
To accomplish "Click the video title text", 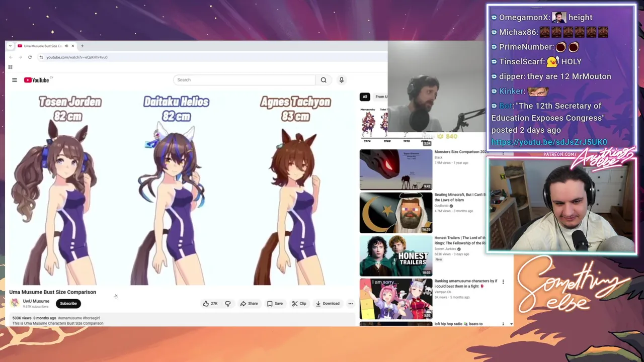I will tap(52, 292).
